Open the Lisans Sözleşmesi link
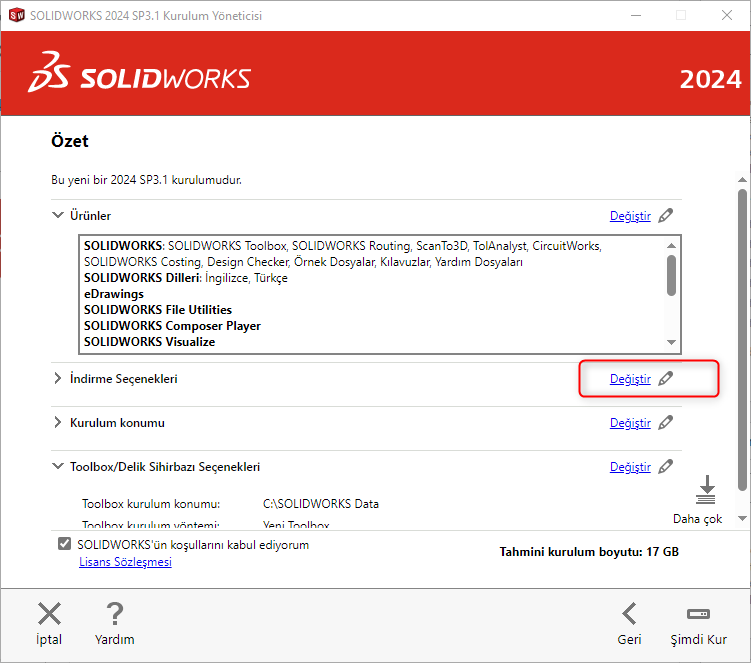Viewport: 751px width, 663px height. tap(125, 562)
